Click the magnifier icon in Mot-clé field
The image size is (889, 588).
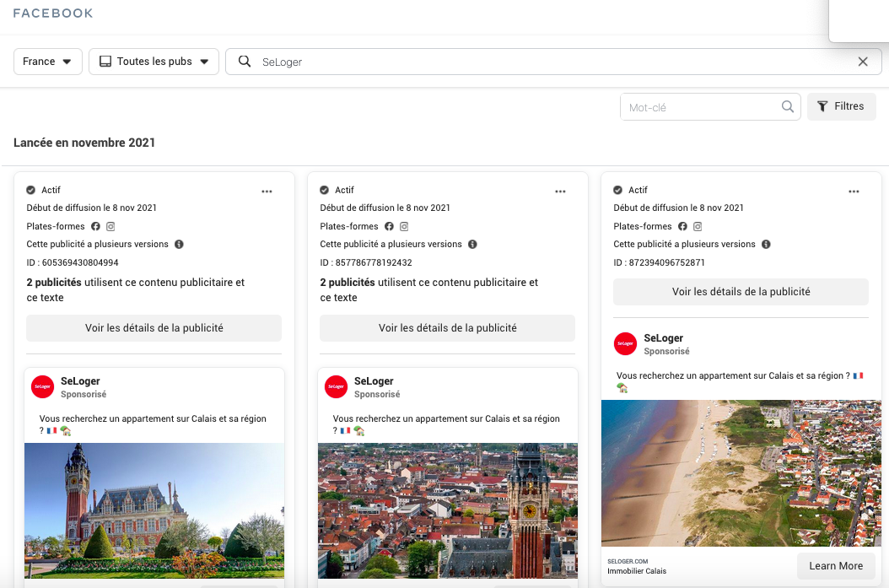coord(787,107)
